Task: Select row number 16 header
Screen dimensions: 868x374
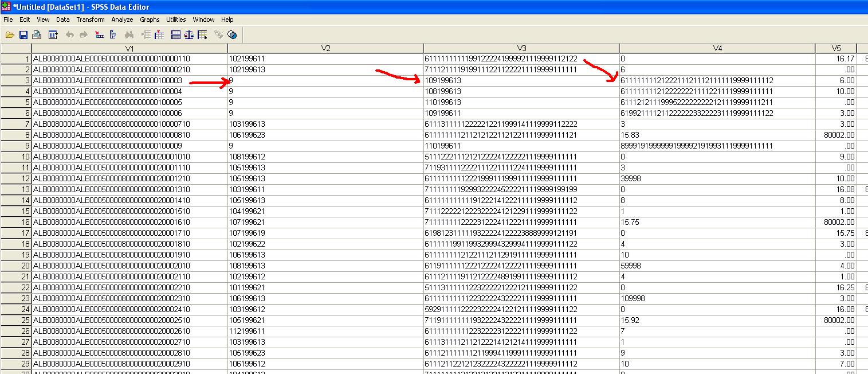Action: (x=15, y=223)
